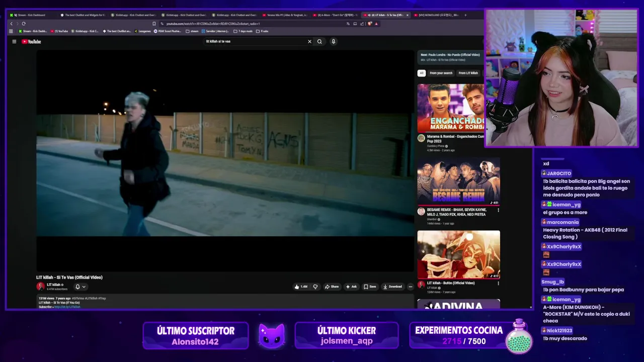This screenshot has height=362, width=644.
Task: Click JARGCITO username in chat
Action: 559,173
